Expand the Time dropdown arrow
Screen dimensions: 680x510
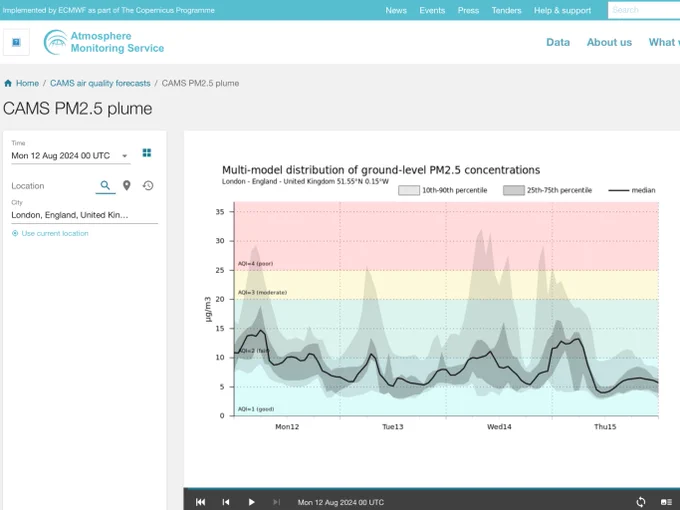click(124, 156)
